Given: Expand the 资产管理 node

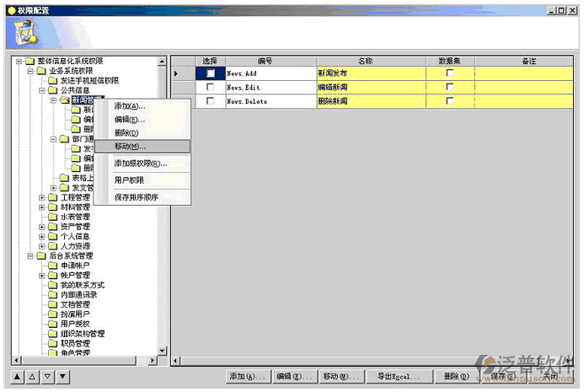Looking at the screenshot, I should (42, 227).
